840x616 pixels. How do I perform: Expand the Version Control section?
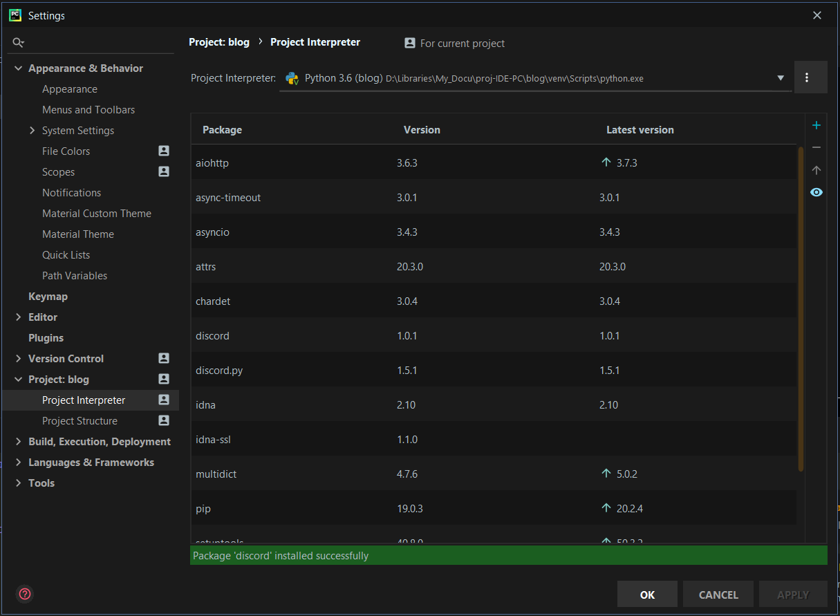point(18,358)
